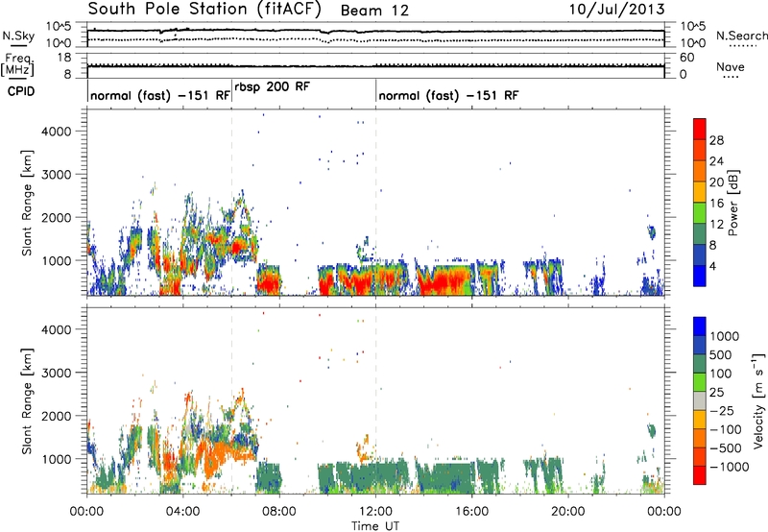Click the 'N.Sky' legend label
Screen dimensions: 768x532
18,36
